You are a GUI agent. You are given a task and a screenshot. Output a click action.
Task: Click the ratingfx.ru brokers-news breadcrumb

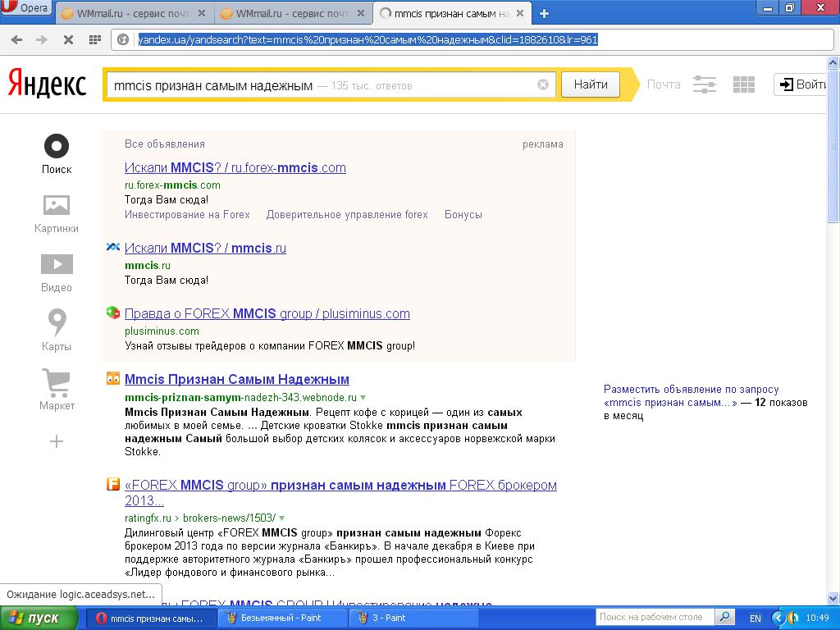pos(230,518)
